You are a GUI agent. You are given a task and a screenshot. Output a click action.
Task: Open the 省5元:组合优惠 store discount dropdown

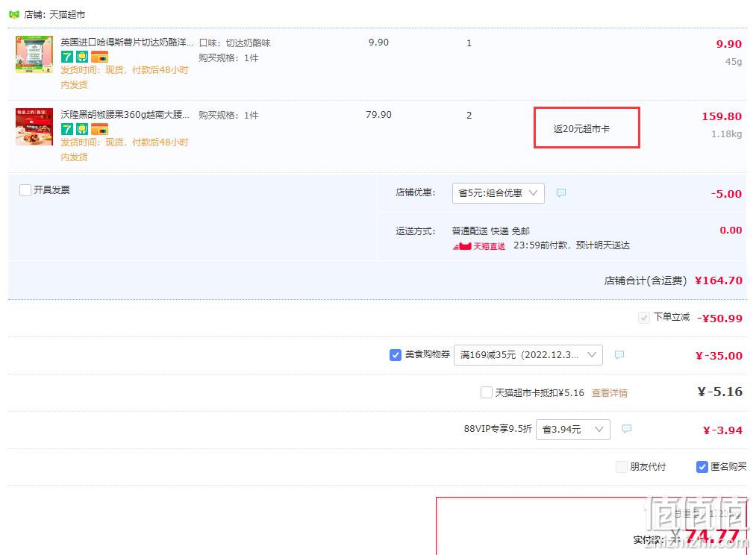pyautogui.click(x=498, y=192)
